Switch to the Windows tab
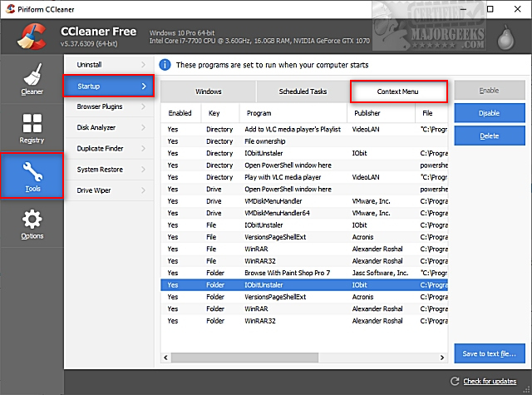The image size is (532, 395). point(208,91)
